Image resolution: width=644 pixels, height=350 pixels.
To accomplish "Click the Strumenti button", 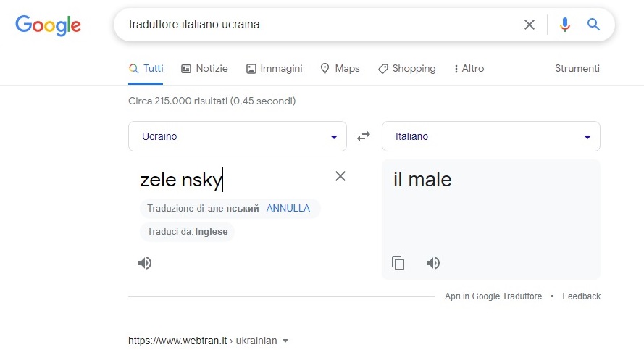I will [x=577, y=69].
